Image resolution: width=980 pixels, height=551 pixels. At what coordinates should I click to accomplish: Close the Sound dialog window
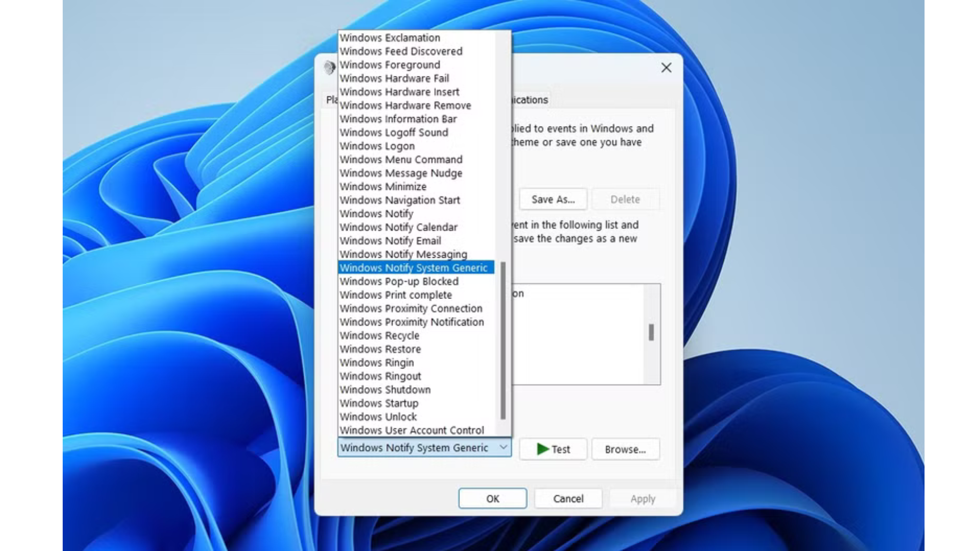pos(666,67)
